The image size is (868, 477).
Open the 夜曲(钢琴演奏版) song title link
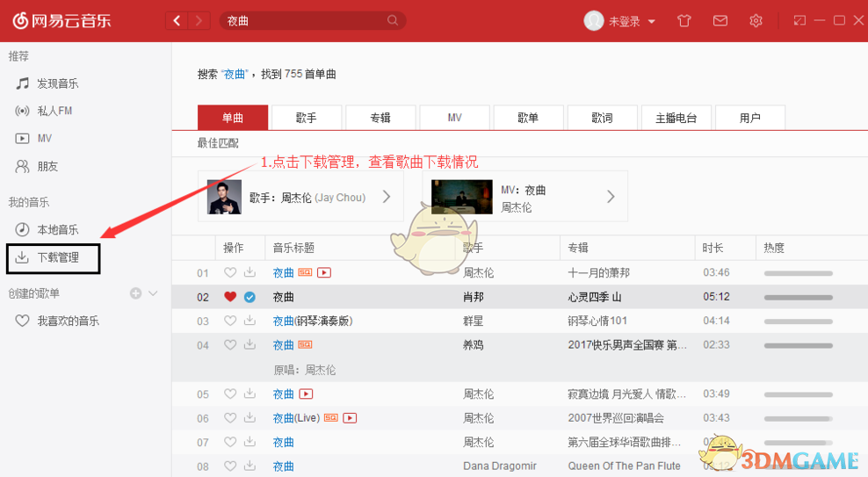(x=313, y=321)
